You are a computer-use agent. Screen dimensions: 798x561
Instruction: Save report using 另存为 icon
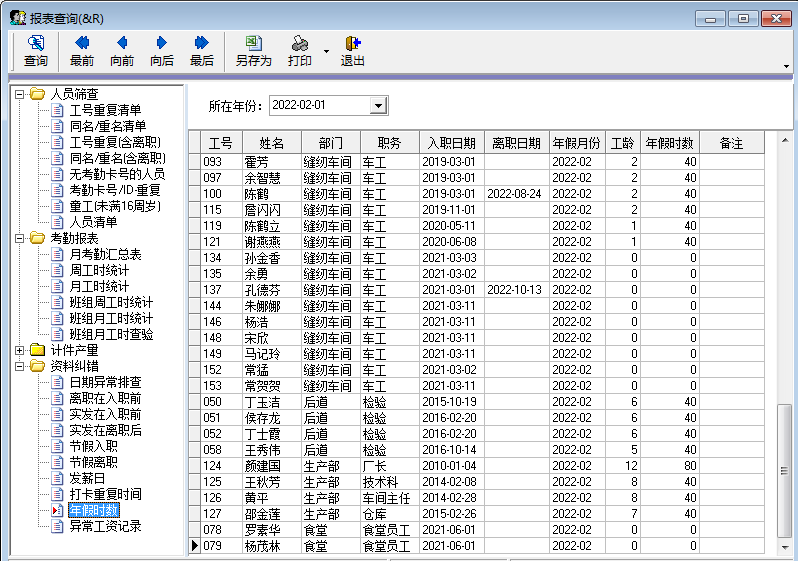coord(253,51)
